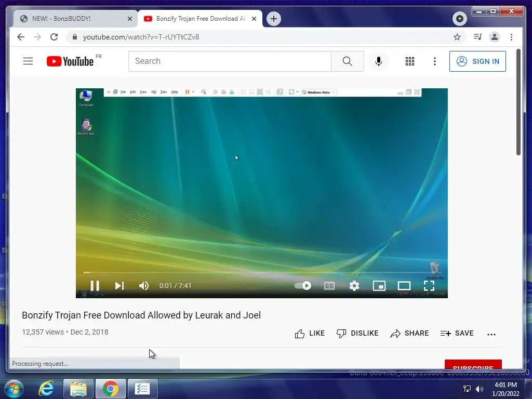The image size is (532, 399).
Task: Open the player settings gear
Action: click(354, 286)
